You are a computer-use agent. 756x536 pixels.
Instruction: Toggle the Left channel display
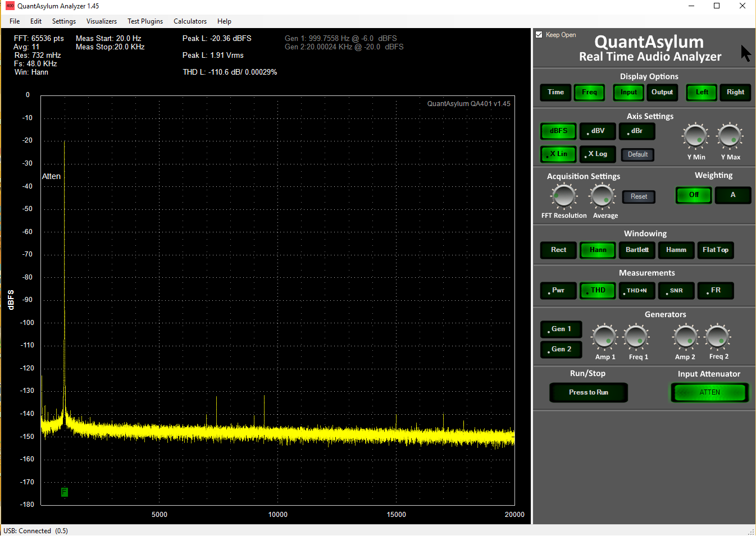(x=702, y=93)
